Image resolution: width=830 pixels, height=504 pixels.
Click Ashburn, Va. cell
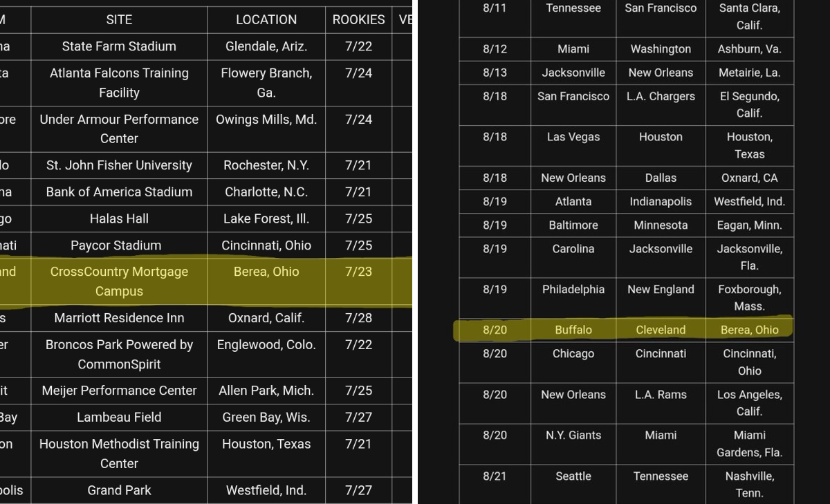(750, 49)
